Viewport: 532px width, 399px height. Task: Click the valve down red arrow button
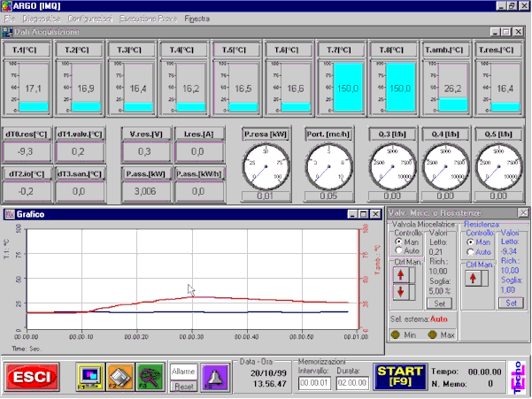(401, 292)
